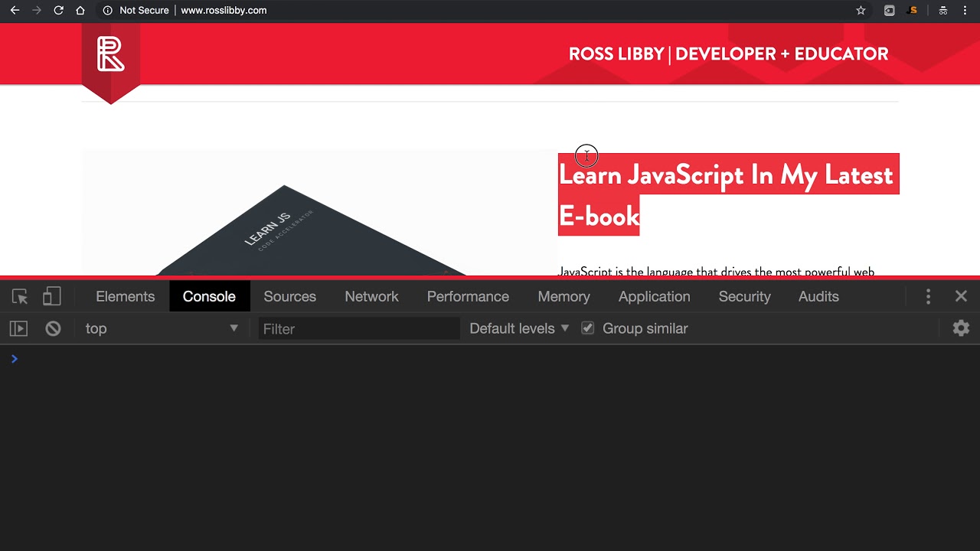Click the address bar URL www.rosslibby.com

click(224, 11)
